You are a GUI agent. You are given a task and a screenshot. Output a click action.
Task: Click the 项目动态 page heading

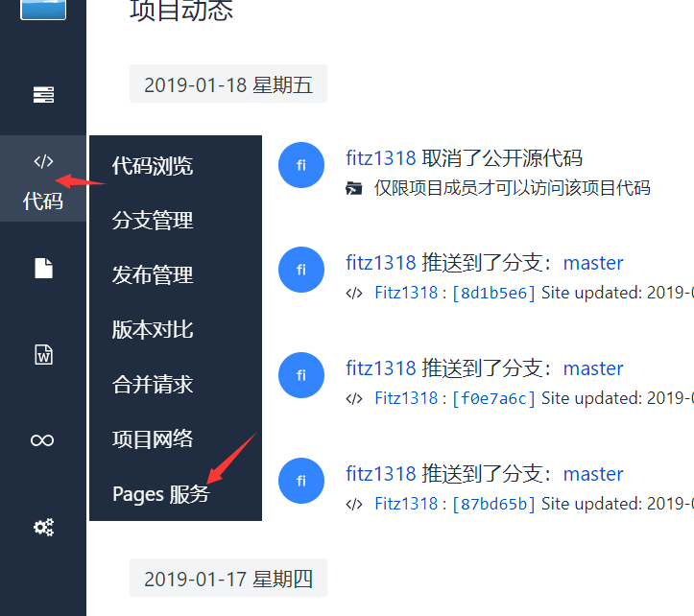click(181, 12)
